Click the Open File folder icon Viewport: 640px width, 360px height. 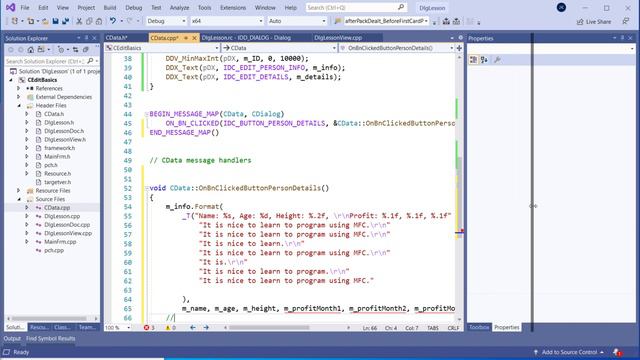pyautogui.click(x=45, y=21)
